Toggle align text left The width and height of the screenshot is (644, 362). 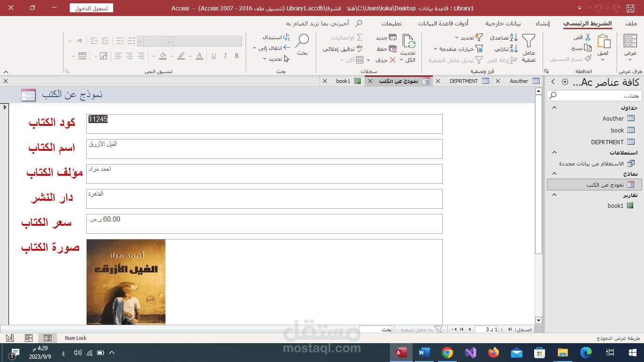click(x=117, y=56)
